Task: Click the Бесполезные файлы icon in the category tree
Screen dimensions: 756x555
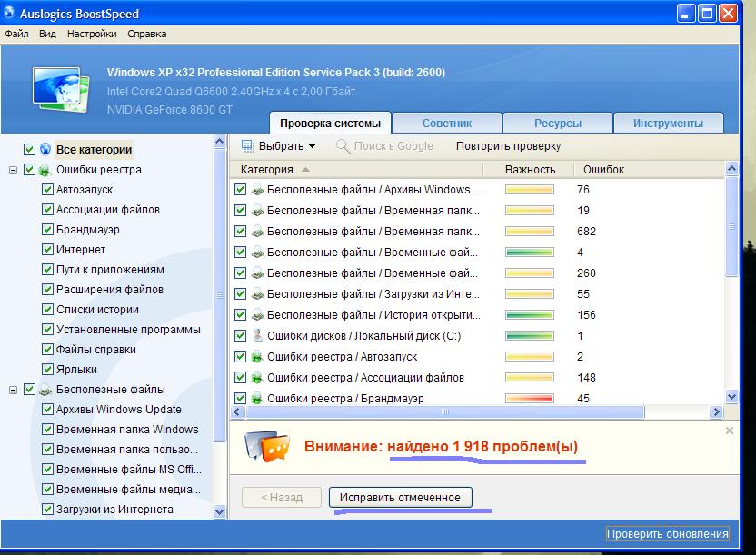Action: pyautogui.click(x=44, y=390)
